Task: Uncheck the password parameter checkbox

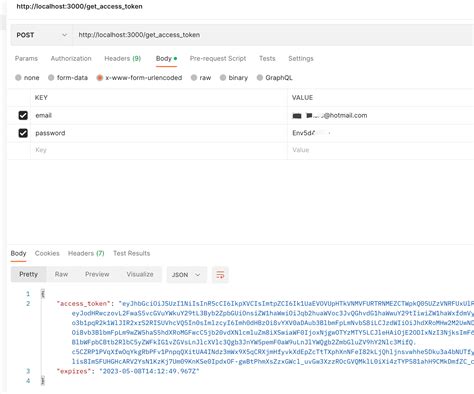Action: pos(23,133)
